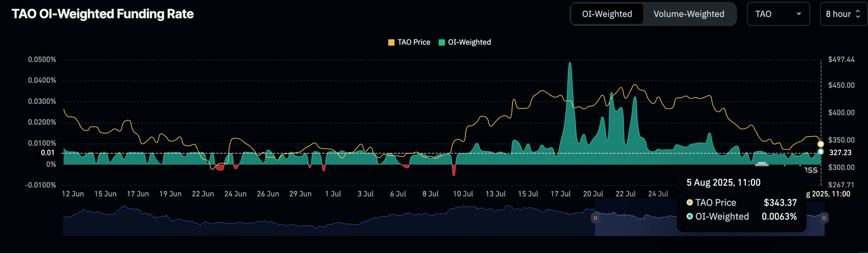Click the green funding rate marker dot
Image resolution: width=868 pixels, height=253 pixels.
821,152
